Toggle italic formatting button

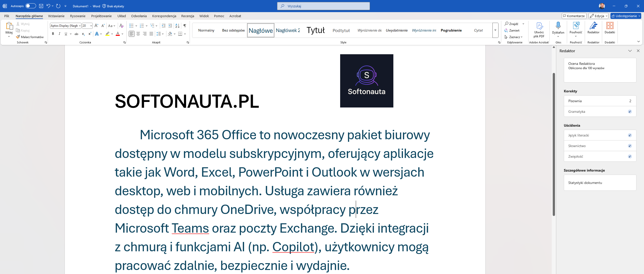pos(60,34)
